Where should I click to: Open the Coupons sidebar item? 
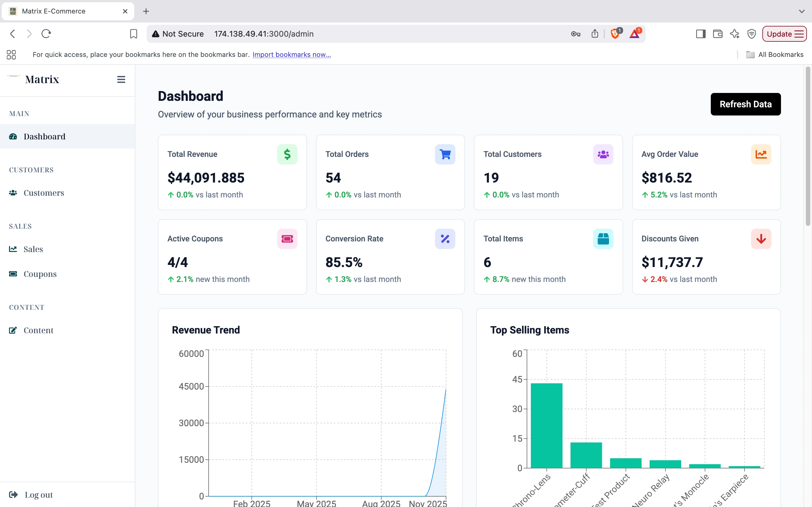(40, 274)
